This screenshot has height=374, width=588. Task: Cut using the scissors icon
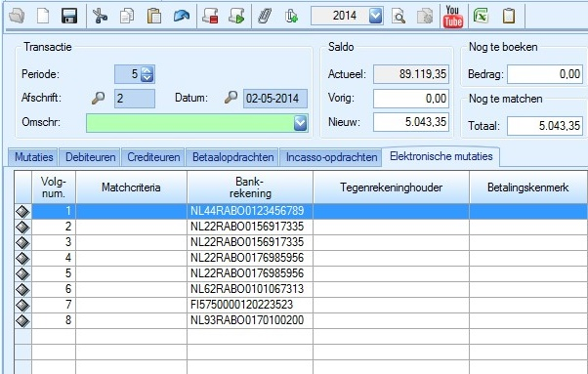pos(100,17)
